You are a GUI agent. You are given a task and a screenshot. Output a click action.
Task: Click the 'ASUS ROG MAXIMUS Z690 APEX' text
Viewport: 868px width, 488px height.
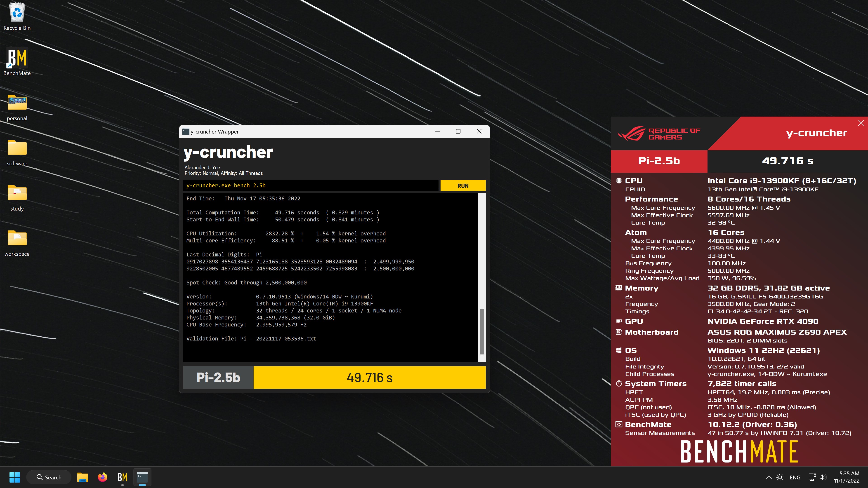pyautogui.click(x=777, y=332)
